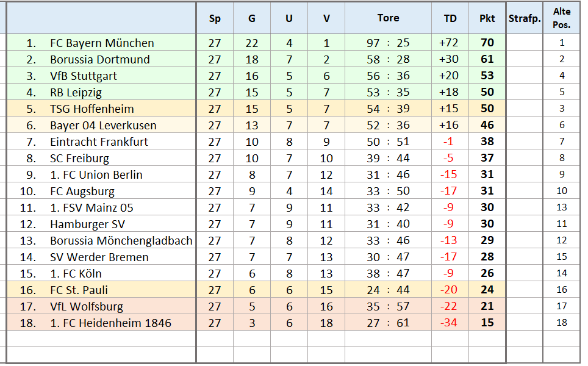Click the Pkt column header
The width and height of the screenshot is (588, 366).
(487, 18)
